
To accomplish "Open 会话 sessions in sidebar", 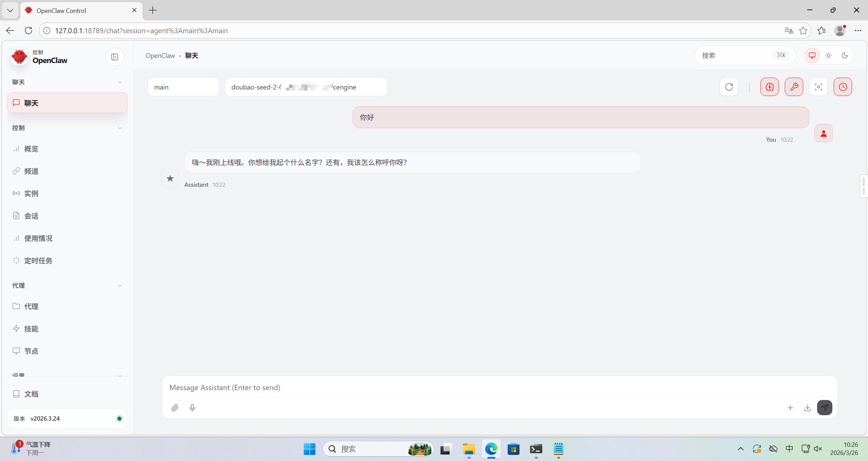I will pyautogui.click(x=68, y=216).
